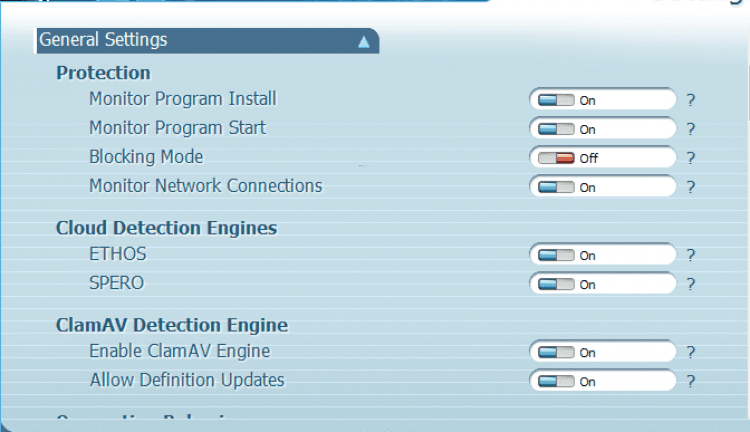This screenshot has height=432, width=750.
Task: Toggle SPERO detection engine
Action: click(x=556, y=284)
